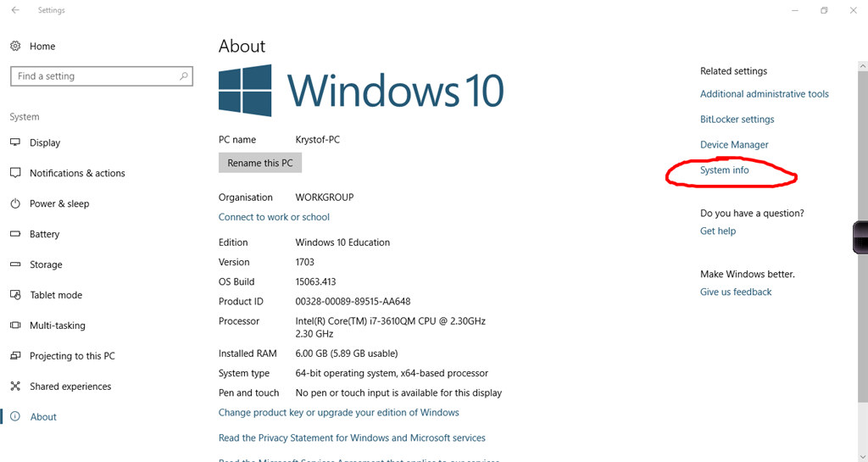Click the Display monitor icon
The height and width of the screenshot is (462, 868).
click(x=15, y=142)
